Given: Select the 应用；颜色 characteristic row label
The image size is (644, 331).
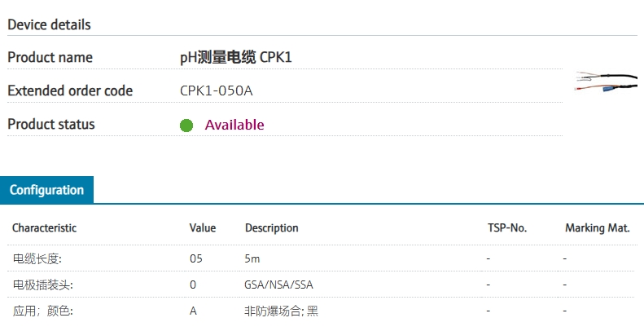Looking at the screenshot, I should point(42,311).
